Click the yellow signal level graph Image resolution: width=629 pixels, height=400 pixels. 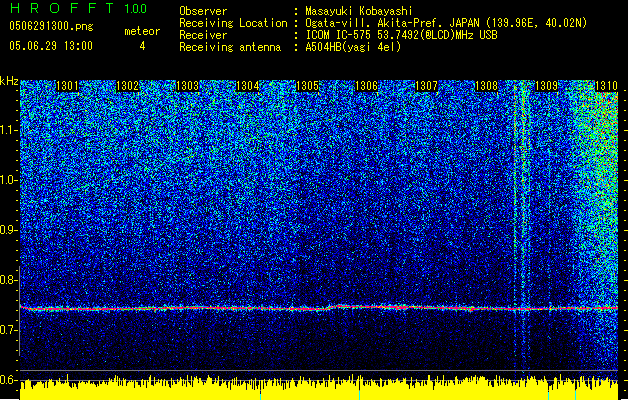[x=319, y=388]
